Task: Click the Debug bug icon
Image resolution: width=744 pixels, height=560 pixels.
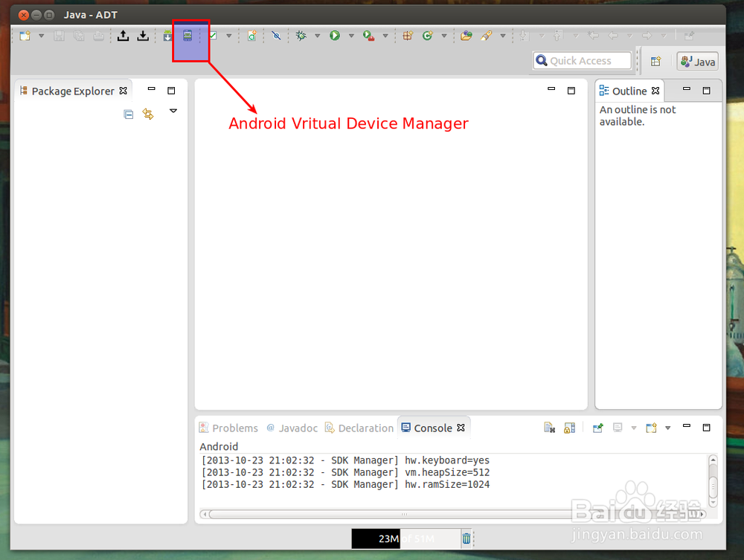Action: click(x=301, y=36)
